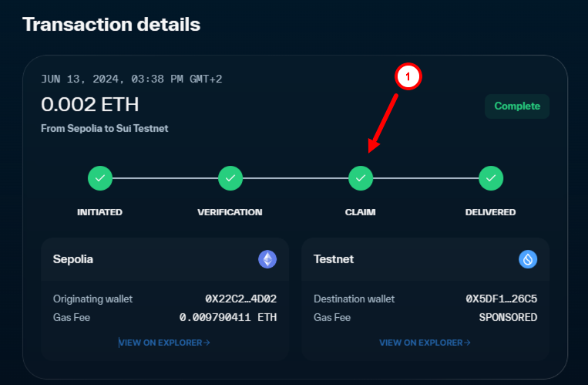Click the Delivered step checkmark icon
The image size is (588, 385).
click(491, 179)
